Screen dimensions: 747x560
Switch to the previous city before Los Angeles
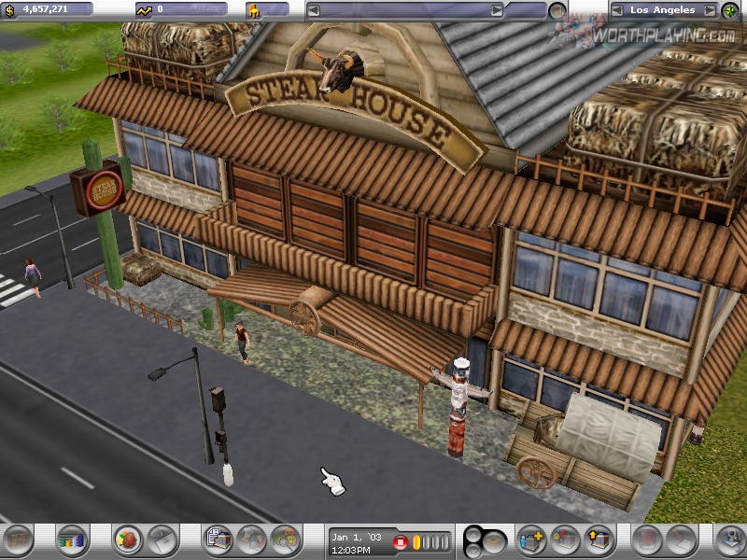point(617,10)
